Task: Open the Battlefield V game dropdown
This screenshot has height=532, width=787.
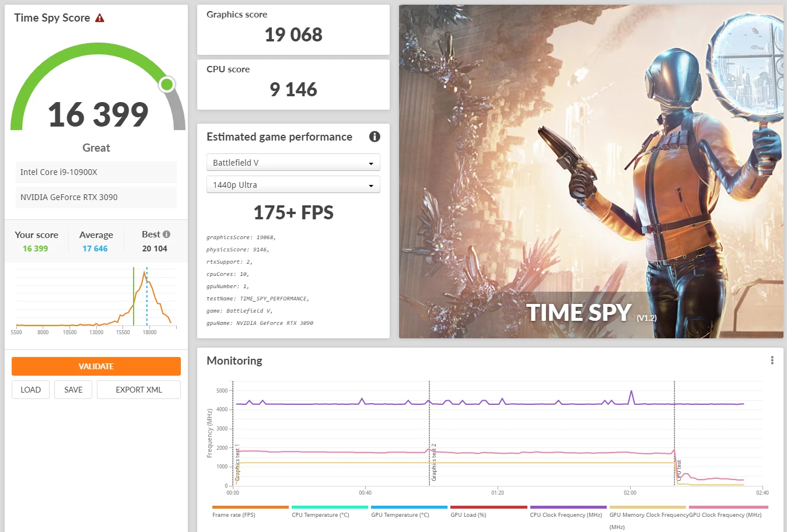Action: point(293,162)
